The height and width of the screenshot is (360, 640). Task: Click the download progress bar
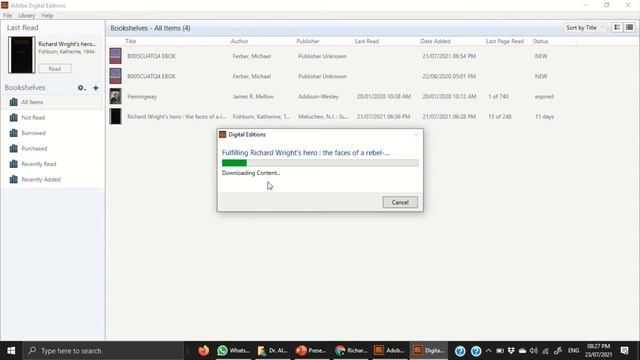click(x=320, y=163)
